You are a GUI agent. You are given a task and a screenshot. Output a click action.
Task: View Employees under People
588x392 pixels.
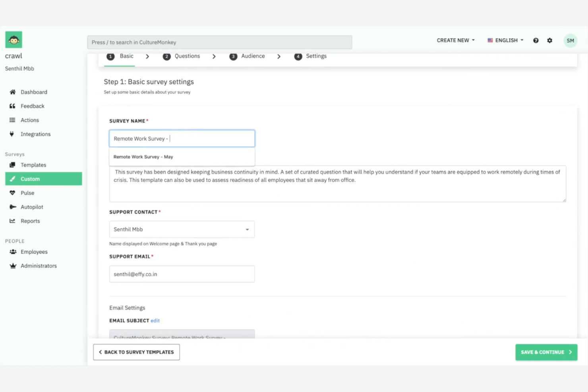pyautogui.click(x=34, y=251)
